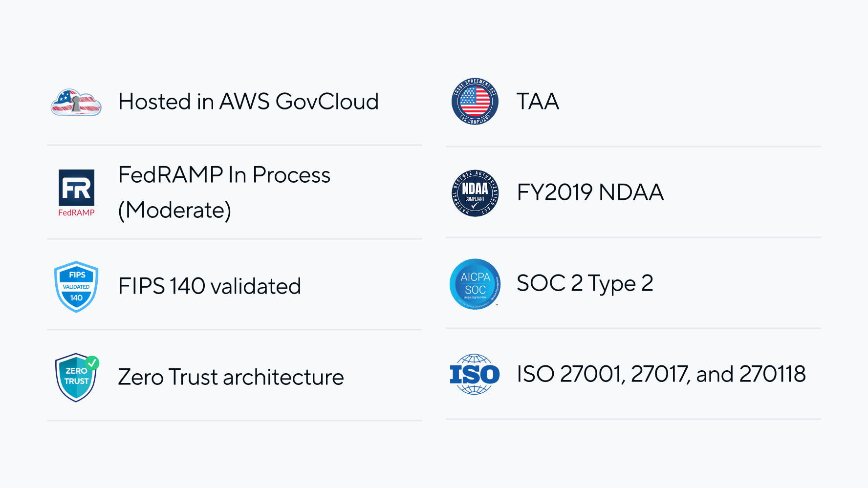Select the FIPS Validated 140 shield badge
868x488 pixels.
pyautogui.click(x=76, y=287)
